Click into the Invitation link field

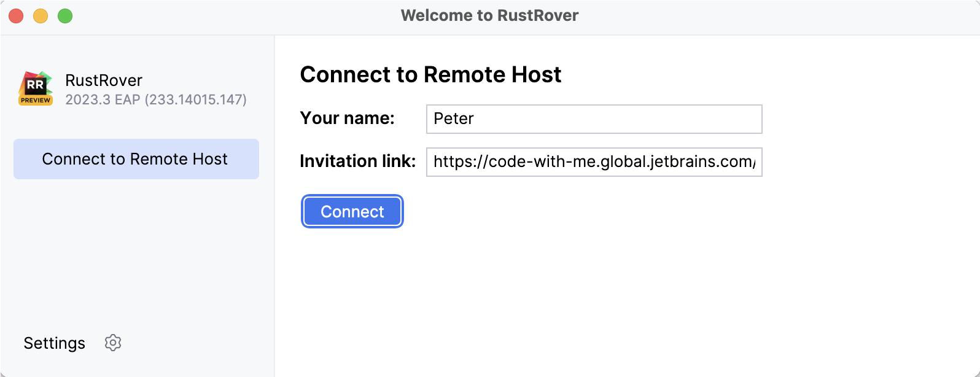(x=594, y=162)
